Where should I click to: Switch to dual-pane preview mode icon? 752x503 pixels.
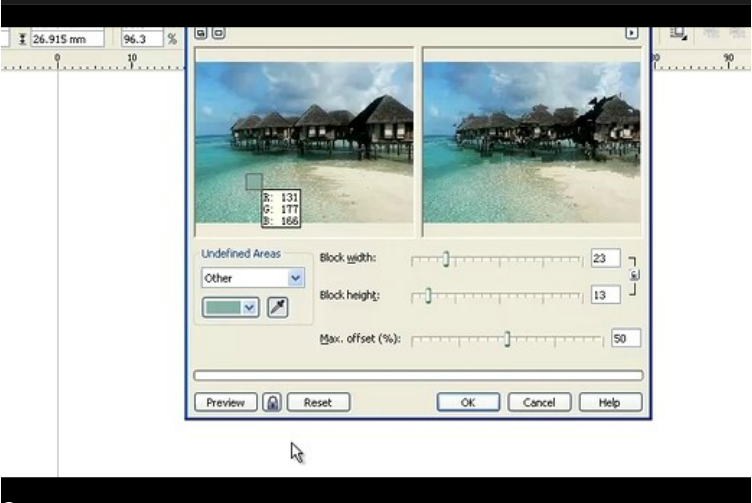point(201,33)
